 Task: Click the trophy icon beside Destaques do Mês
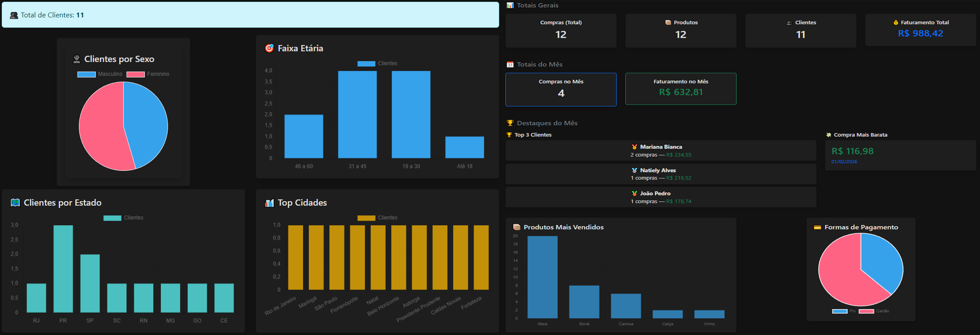coord(510,123)
